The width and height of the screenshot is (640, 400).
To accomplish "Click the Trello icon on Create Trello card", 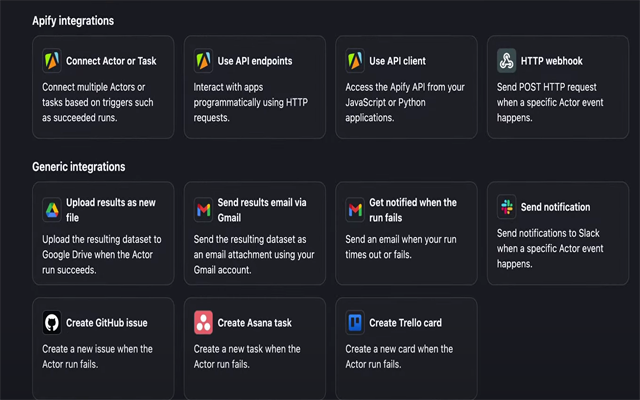I will click(355, 322).
